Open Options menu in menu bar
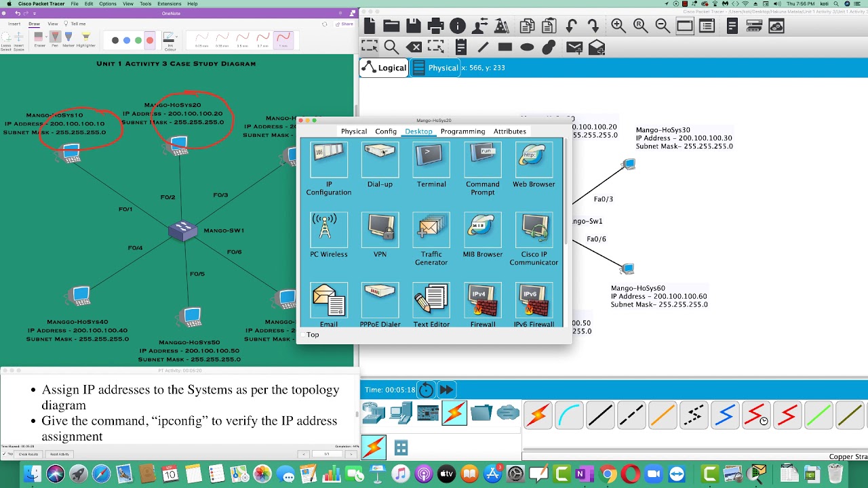This screenshot has height=488, width=868. click(108, 4)
